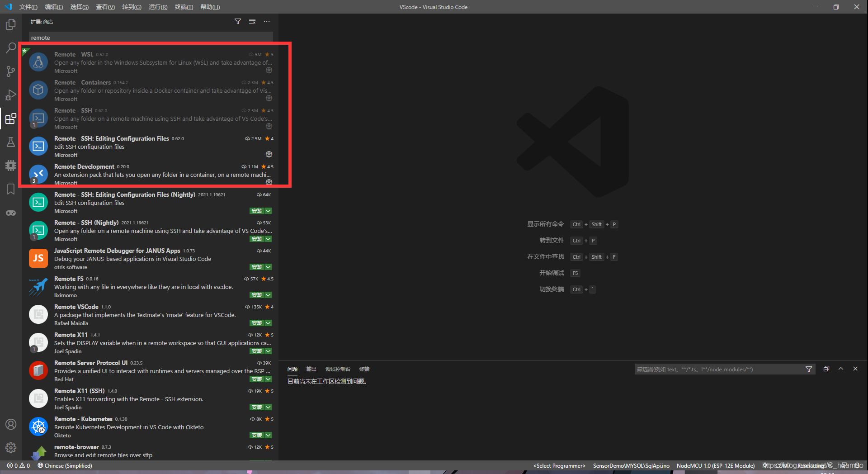
Task: Expand install dropdown for Remote FS
Action: point(269,295)
